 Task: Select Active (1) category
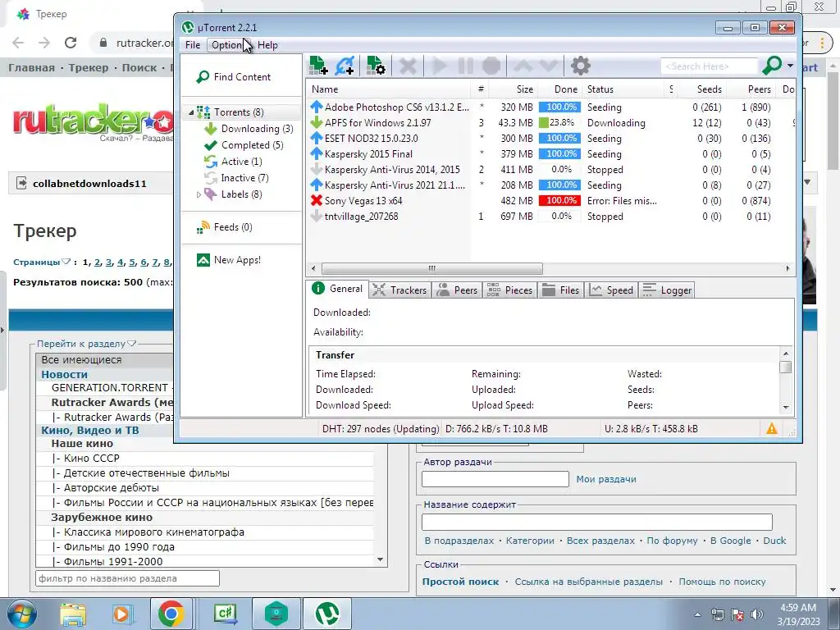[241, 162]
